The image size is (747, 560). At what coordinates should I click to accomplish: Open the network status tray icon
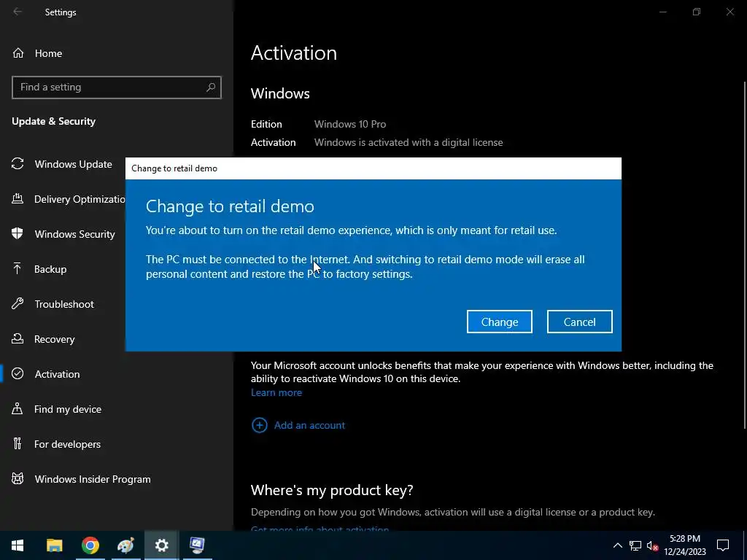635,545
